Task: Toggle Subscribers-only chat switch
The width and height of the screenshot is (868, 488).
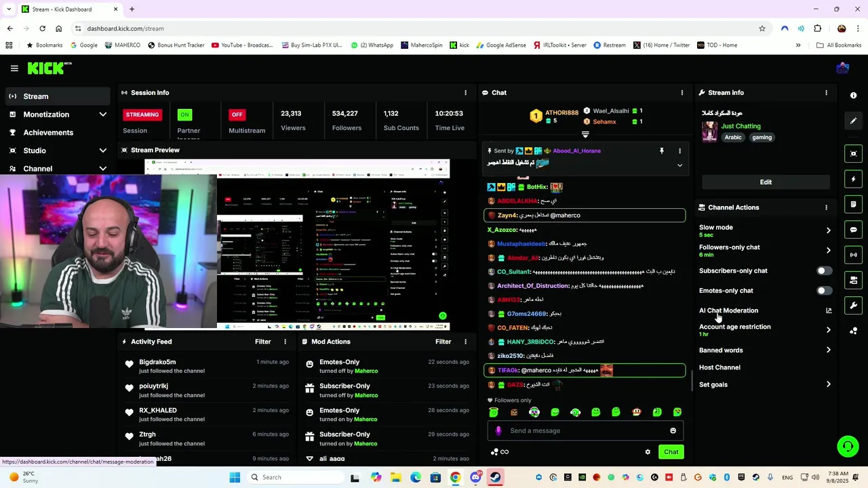Action: click(824, 270)
